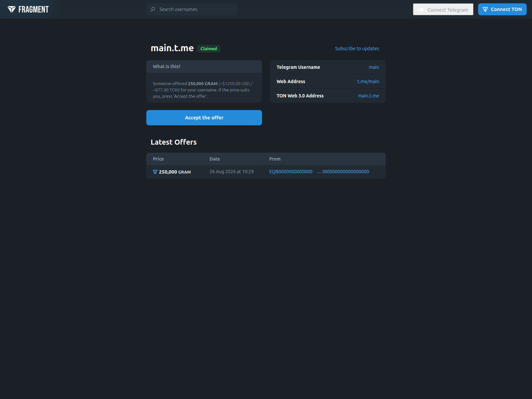Click the Latest Offers heading

[x=174, y=142]
